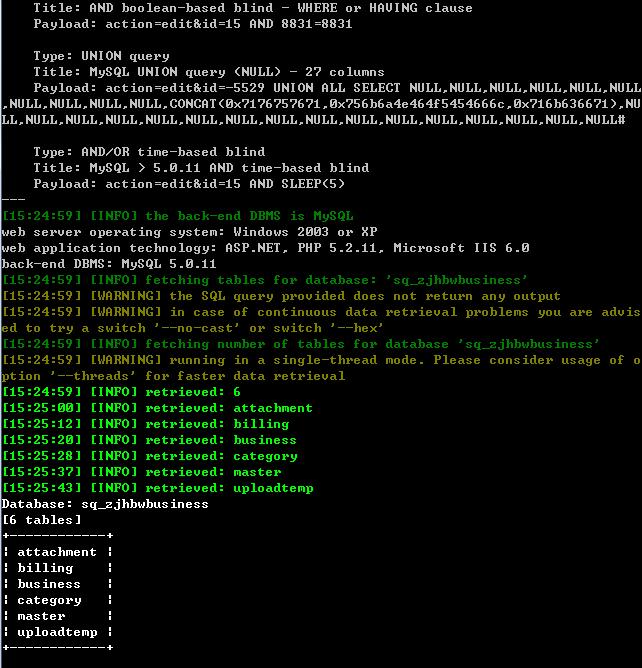Image resolution: width=642 pixels, height=668 pixels.
Task: Click the 'retrieved: uploadtemp' log line
Action: [x=158, y=488]
